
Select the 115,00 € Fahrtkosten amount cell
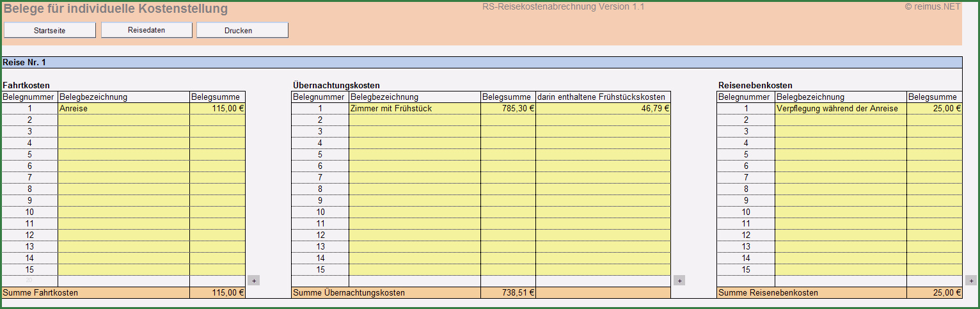[x=217, y=109]
